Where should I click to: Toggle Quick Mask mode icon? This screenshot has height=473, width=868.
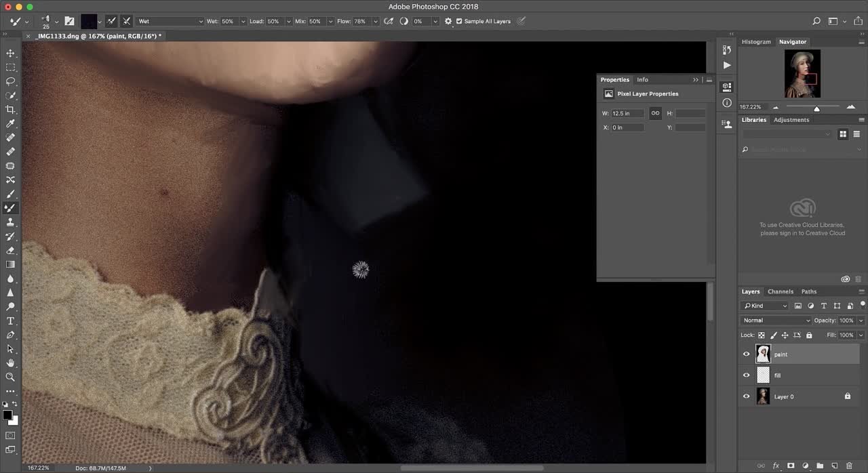pyautogui.click(x=10, y=435)
